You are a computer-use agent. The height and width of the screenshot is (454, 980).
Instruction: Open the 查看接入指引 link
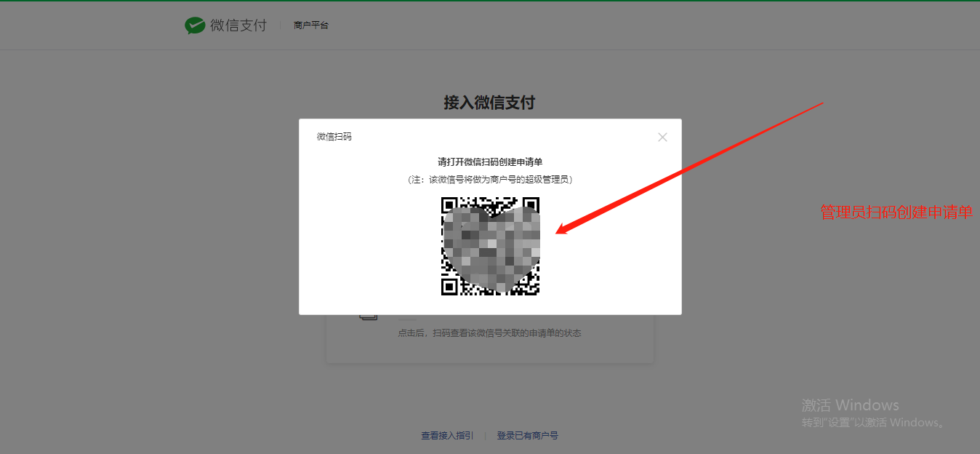[x=447, y=436]
